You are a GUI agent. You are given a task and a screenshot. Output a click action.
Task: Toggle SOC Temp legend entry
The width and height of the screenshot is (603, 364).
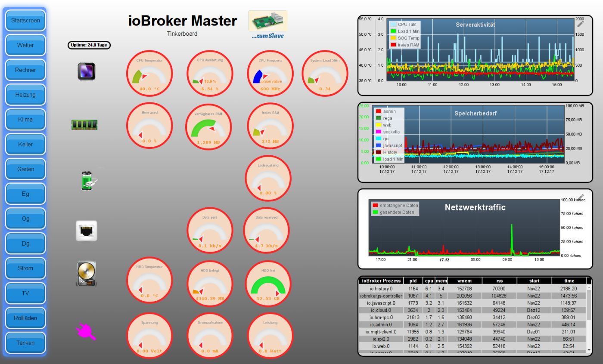pos(404,38)
